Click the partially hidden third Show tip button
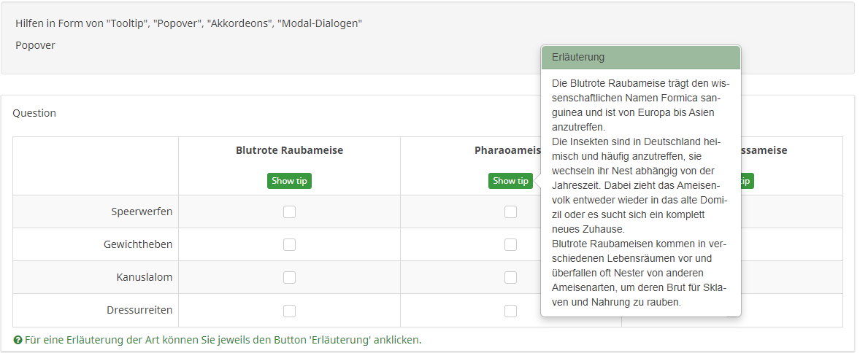Image resolution: width=868 pixels, height=353 pixels. [748, 181]
